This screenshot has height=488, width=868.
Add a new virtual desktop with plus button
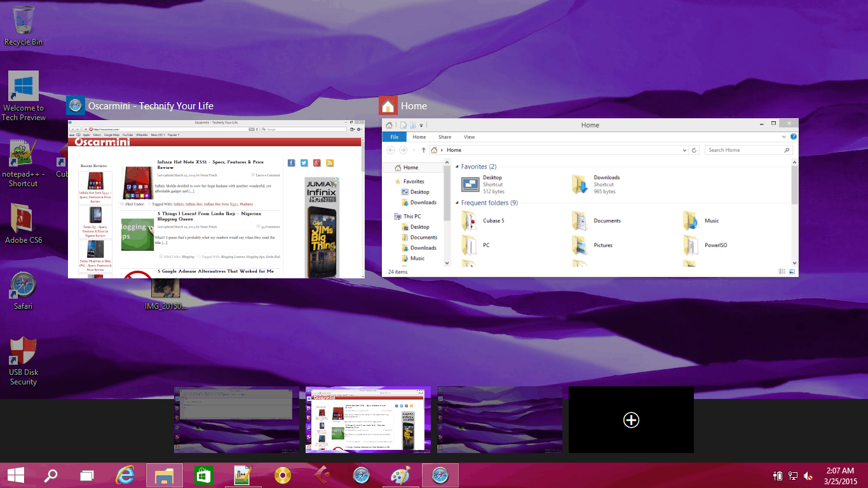click(x=631, y=419)
